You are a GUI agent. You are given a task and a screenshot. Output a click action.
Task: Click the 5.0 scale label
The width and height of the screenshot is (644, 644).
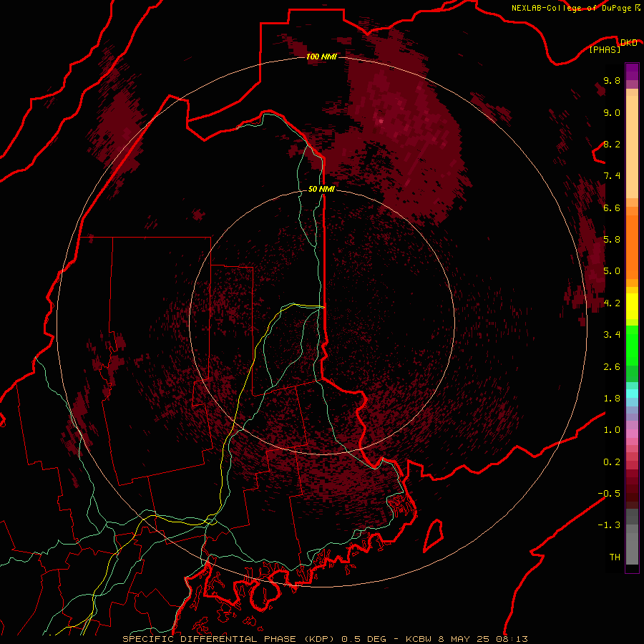(612, 271)
